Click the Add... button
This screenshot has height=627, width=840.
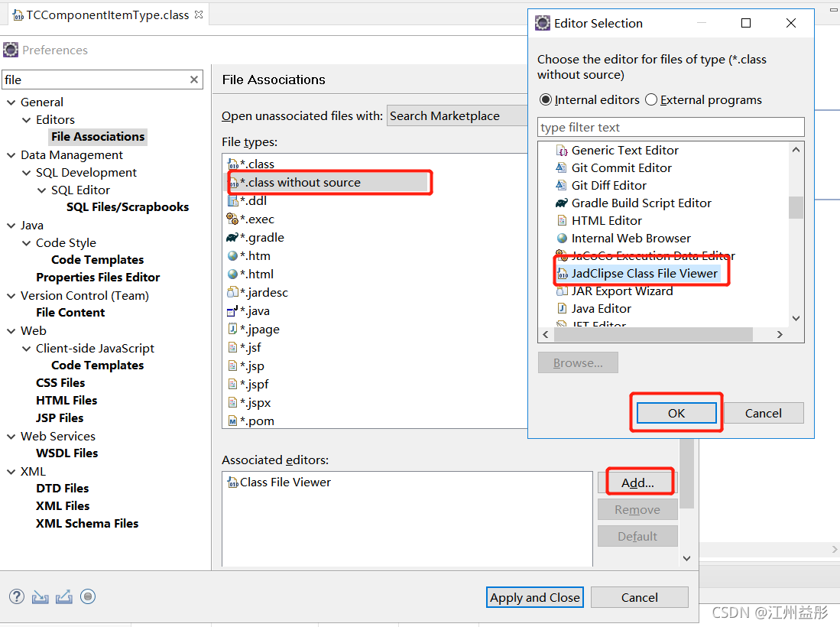tap(637, 482)
